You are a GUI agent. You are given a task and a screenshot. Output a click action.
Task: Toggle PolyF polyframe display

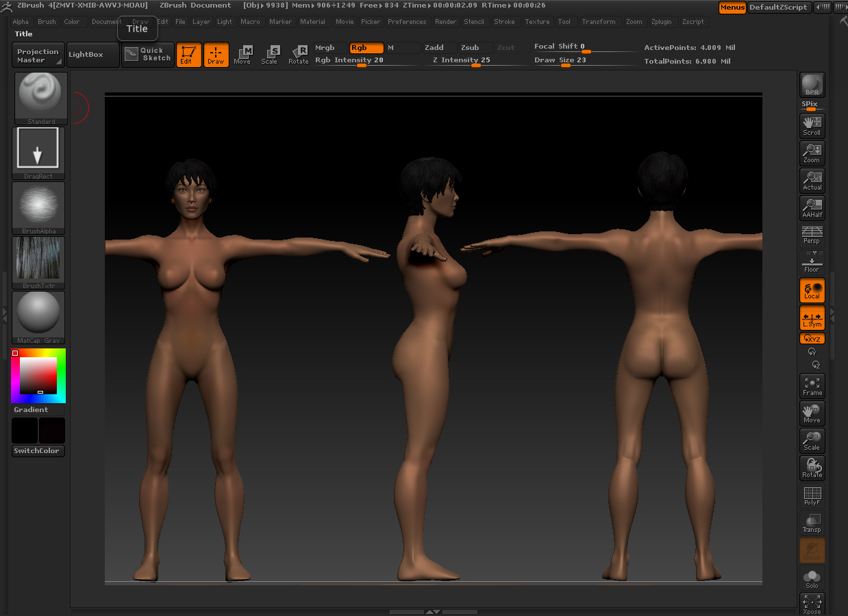(x=812, y=496)
